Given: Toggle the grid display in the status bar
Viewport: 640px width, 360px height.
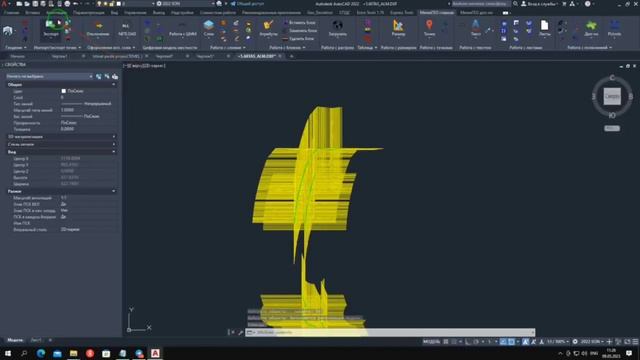Looking at the screenshot, I should pos(446,342).
